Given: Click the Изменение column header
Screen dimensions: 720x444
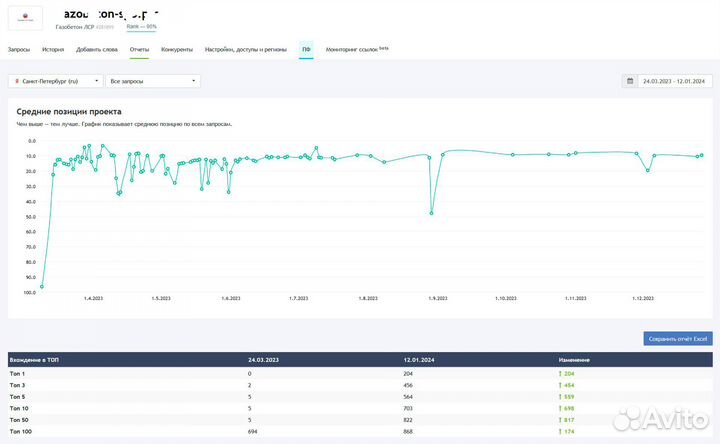Looking at the screenshot, I should pyautogui.click(x=574, y=359).
